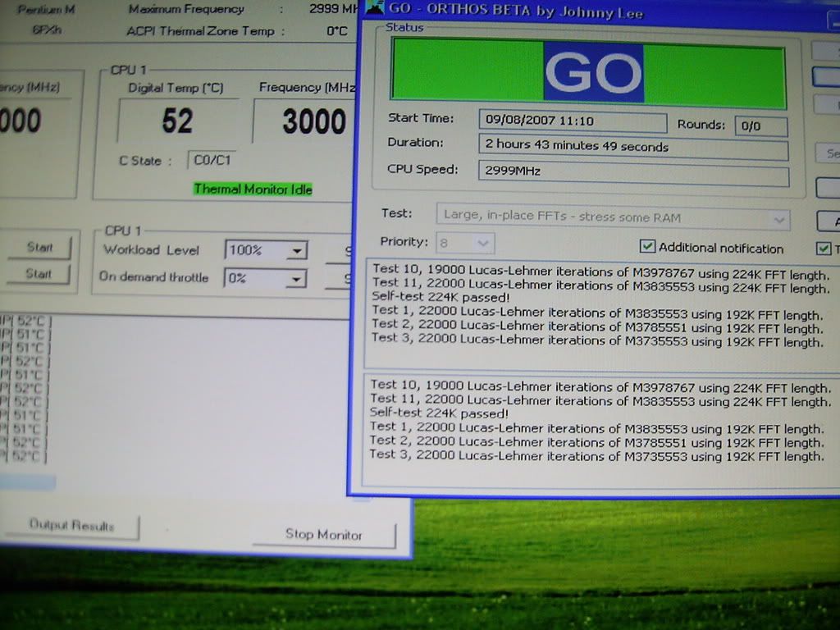Expand the Workload Level dropdown
The height and width of the screenshot is (630, 840).
[296, 250]
